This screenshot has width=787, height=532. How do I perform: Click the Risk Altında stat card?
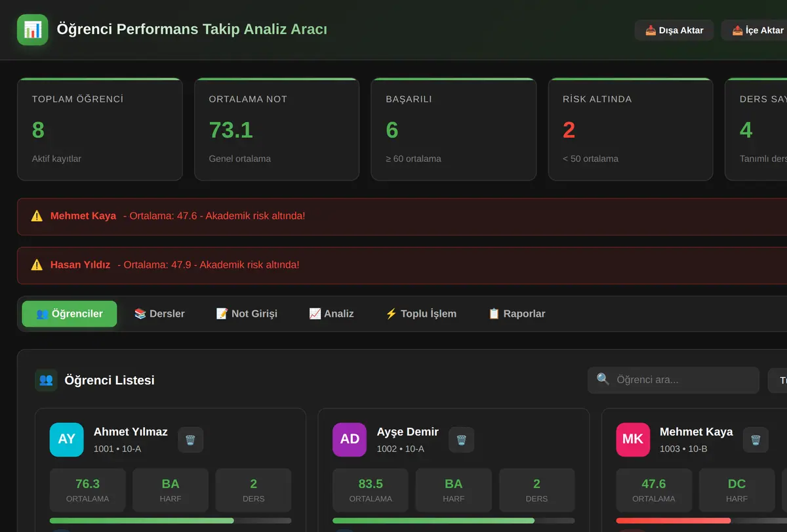tap(631, 129)
